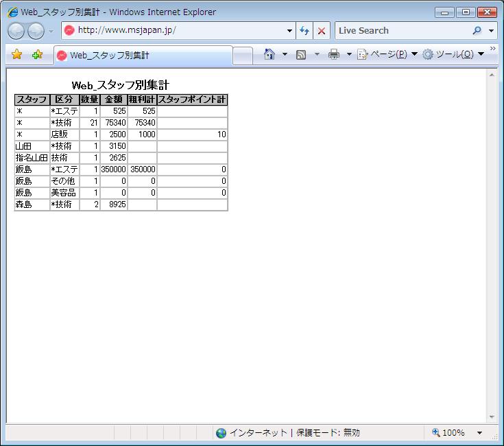504x446 pixels.
Task: Click the 2625 amount cell
Action: pos(114,158)
